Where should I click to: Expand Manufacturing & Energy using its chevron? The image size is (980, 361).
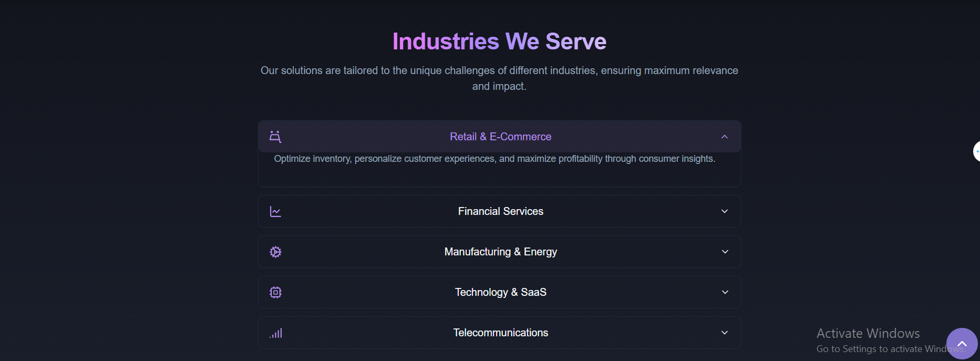[725, 252]
